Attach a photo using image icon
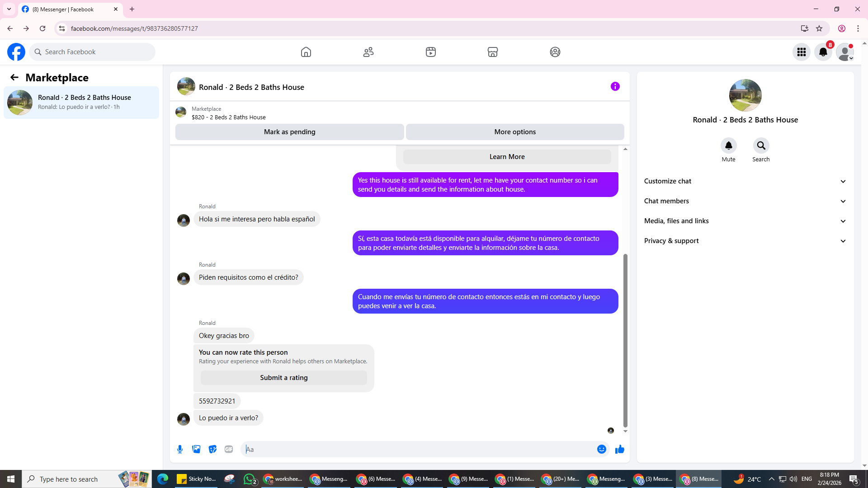The width and height of the screenshot is (868, 488). [x=196, y=449]
